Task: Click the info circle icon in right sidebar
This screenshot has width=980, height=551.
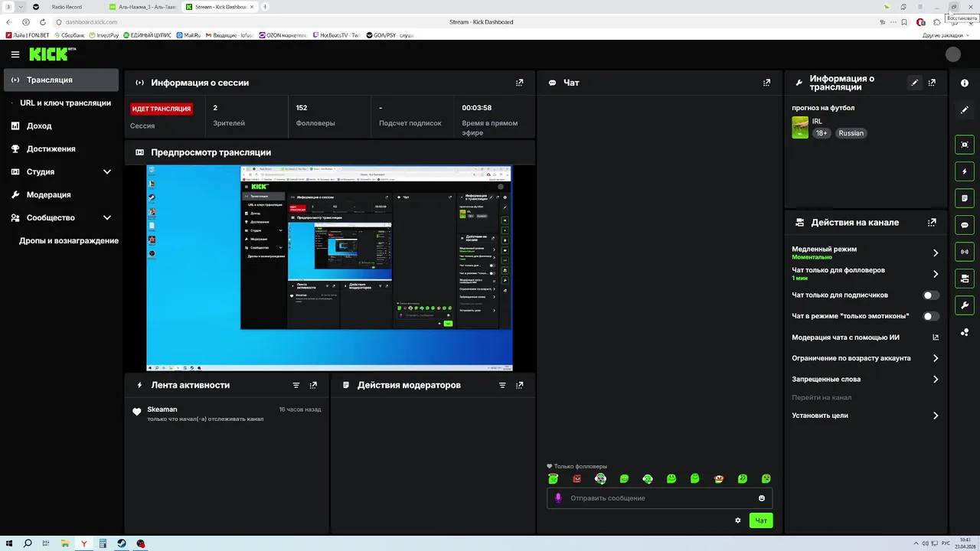Action: coord(965,83)
